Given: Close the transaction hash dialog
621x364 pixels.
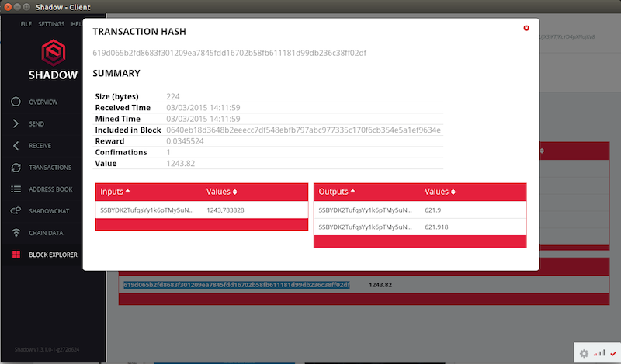Looking at the screenshot, I should [x=526, y=28].
